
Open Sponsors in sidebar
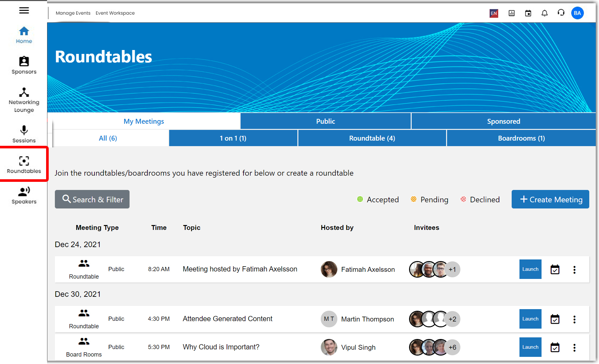pyautogui.click(x=24, y=65)
